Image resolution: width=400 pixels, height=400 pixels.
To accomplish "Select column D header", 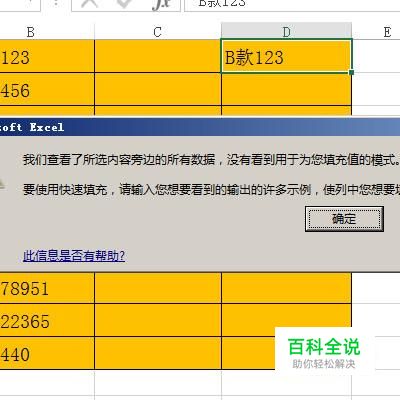I will point(286,32).
